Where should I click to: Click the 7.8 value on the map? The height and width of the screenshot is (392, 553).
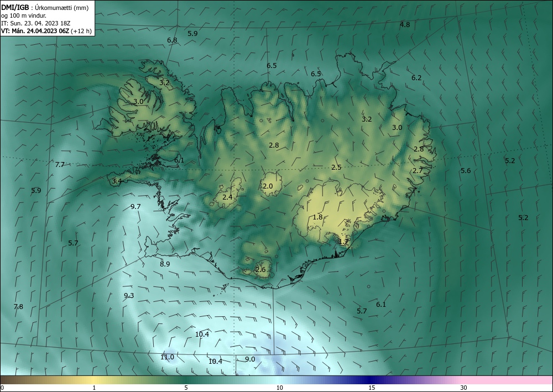click(18, 306)
